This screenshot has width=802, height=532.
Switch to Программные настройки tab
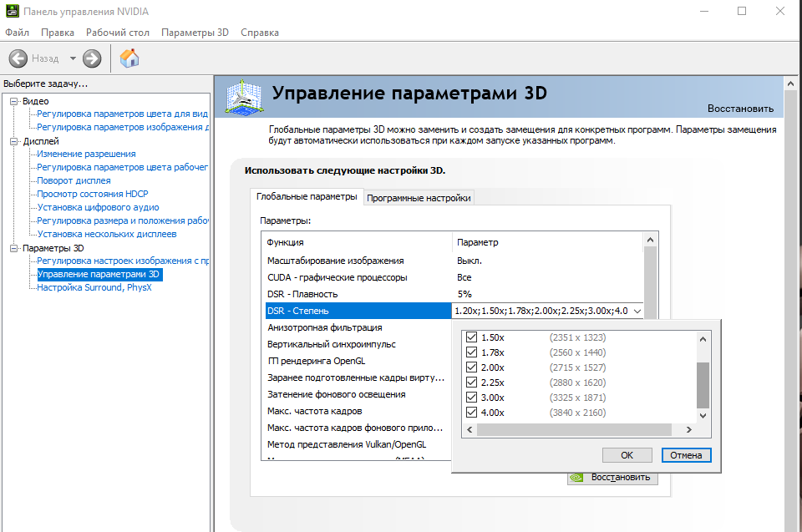tap(419, 198)
